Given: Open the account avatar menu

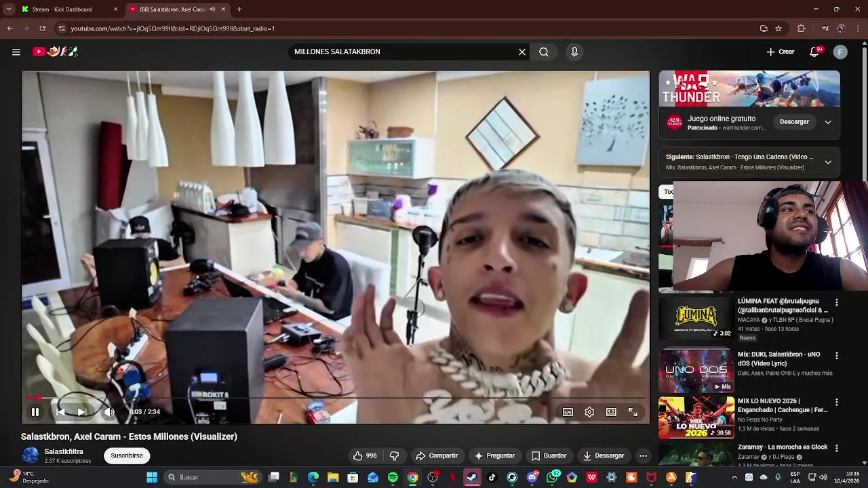Looking at the screenshot, I should pos(840,52).
